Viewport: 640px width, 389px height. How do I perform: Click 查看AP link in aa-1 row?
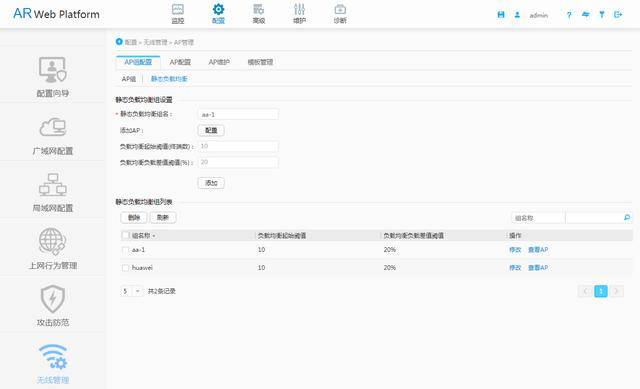(x=538, y=250)
